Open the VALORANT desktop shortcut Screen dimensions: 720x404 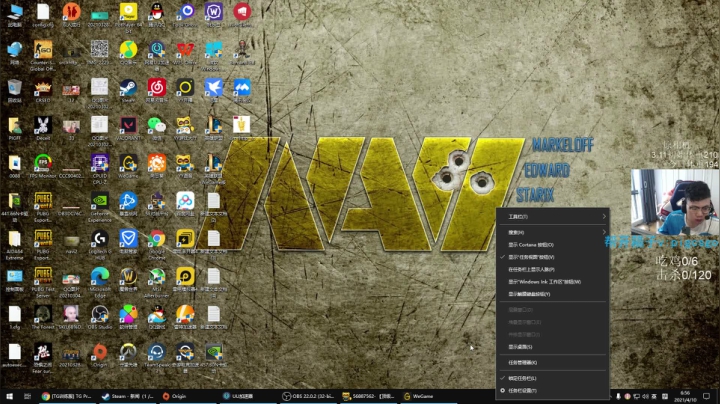point(128,129)
